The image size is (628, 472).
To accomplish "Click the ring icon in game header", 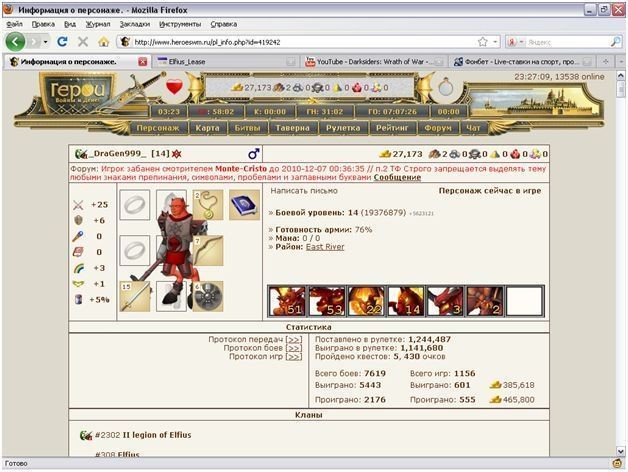I will point(445,87).
